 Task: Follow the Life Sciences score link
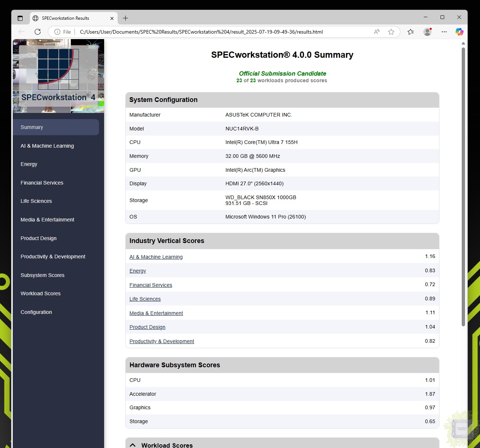pyautogui.click(x=145, y=299)
